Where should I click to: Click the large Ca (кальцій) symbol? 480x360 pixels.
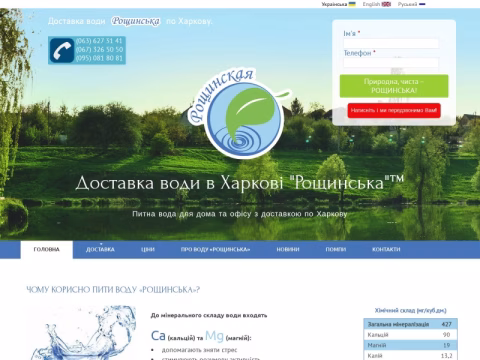click(158, 336)
